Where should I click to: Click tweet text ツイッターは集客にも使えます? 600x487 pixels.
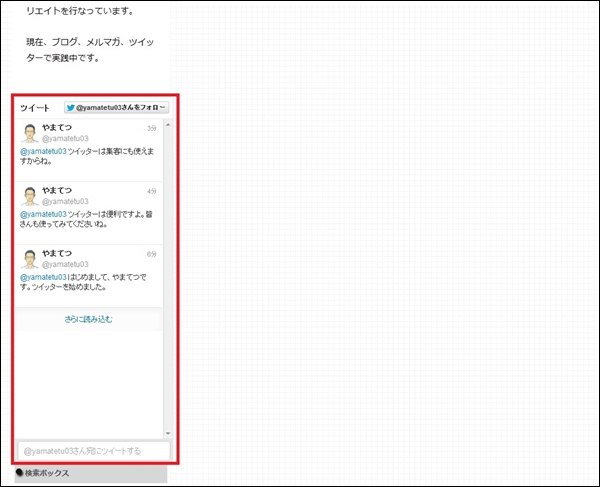[x=87, y=156]
